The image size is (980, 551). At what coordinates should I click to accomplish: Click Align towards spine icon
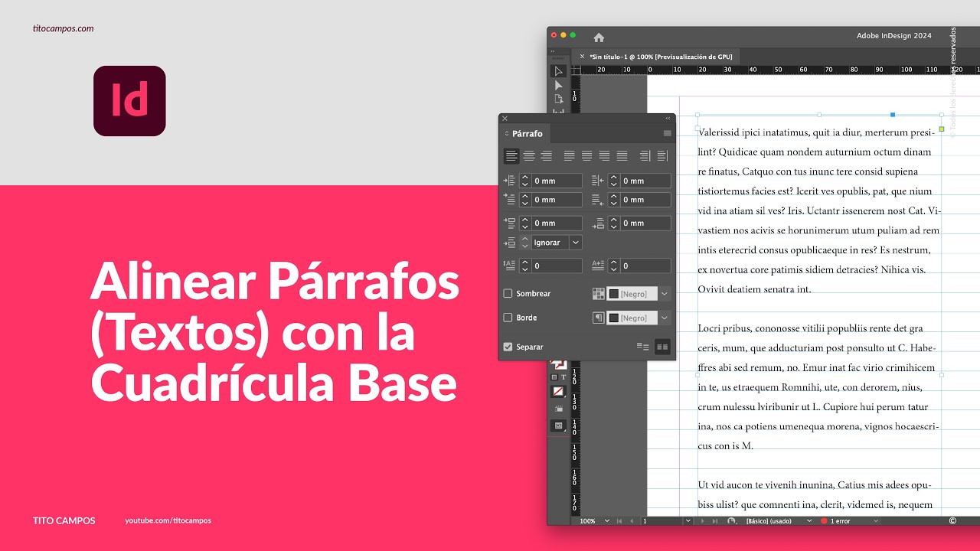pyautogui.click(x=645, y=155)
